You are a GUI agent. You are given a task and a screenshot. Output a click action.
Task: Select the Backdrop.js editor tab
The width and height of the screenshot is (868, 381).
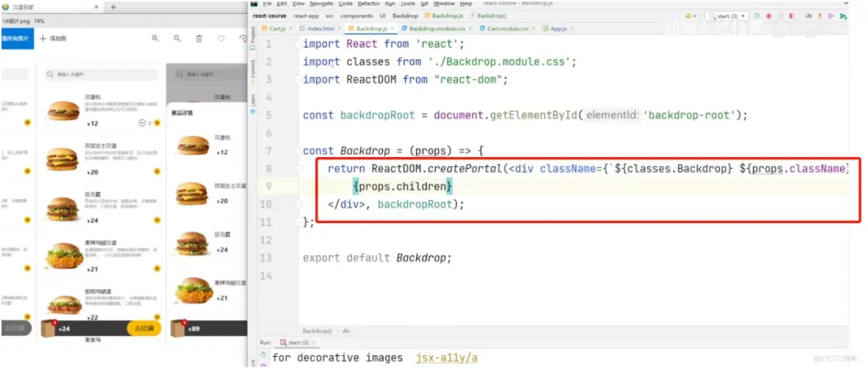point(369,28)
